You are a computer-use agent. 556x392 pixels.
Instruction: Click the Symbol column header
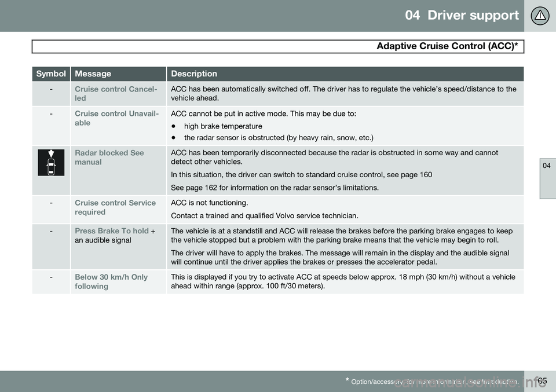51,74
